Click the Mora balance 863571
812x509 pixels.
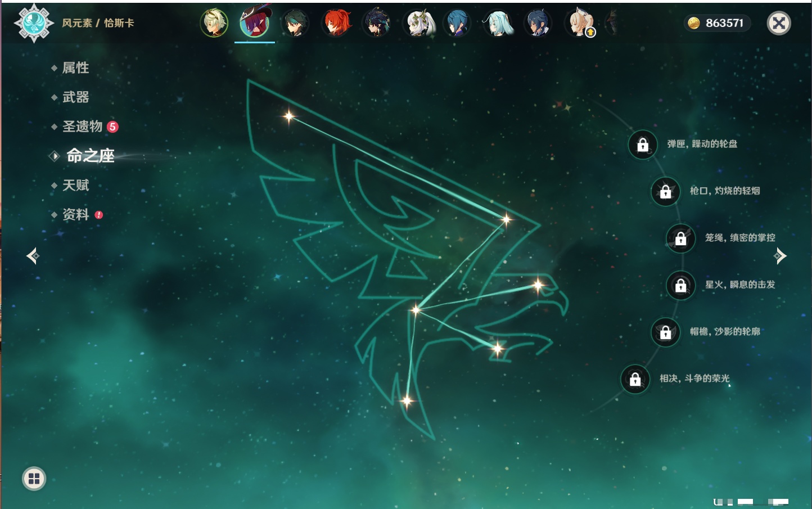tap(724, 23)
